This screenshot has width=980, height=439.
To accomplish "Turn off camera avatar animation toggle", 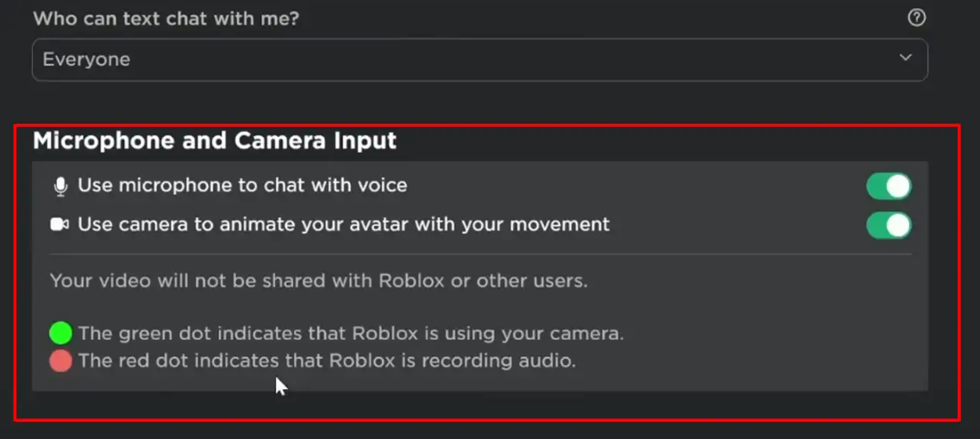I will 889,226.
